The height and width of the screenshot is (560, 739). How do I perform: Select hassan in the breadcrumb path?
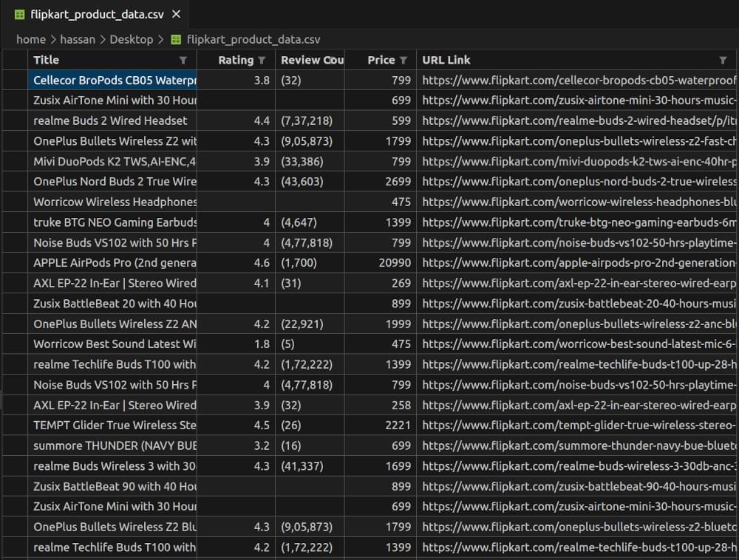[x=78, y=39]
